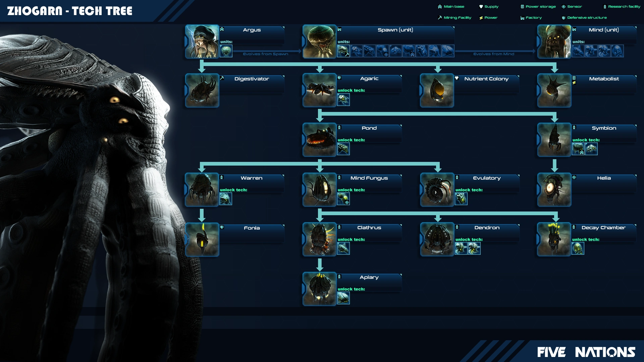Click the Apiary unlock tech icon
The height and width of the screenshot is (362, 644).
tap(343, 298)
